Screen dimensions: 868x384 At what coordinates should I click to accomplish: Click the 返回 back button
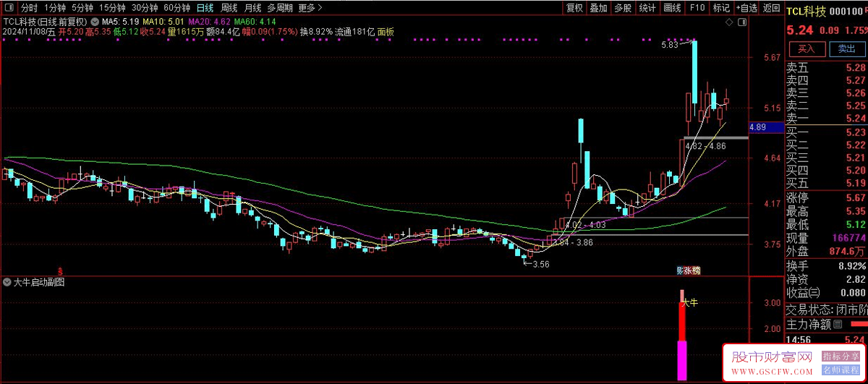(x=771, y=8)
